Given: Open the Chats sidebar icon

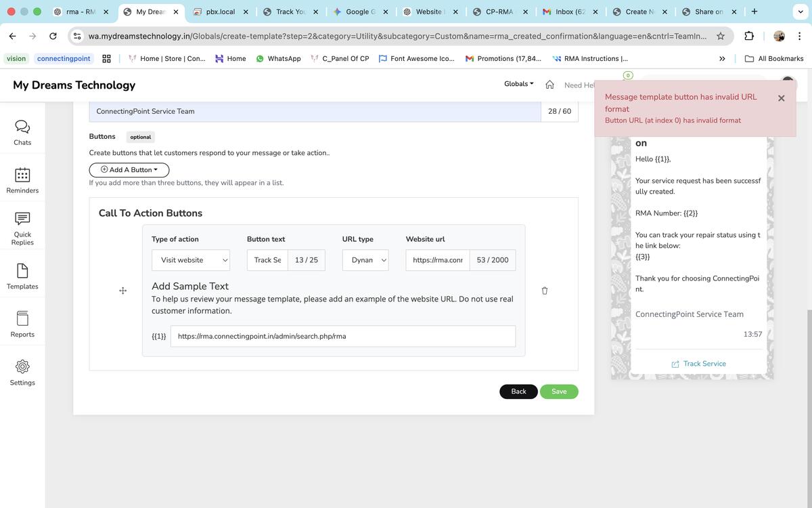Looking at the screenshot, I should (x=22, y=132).
